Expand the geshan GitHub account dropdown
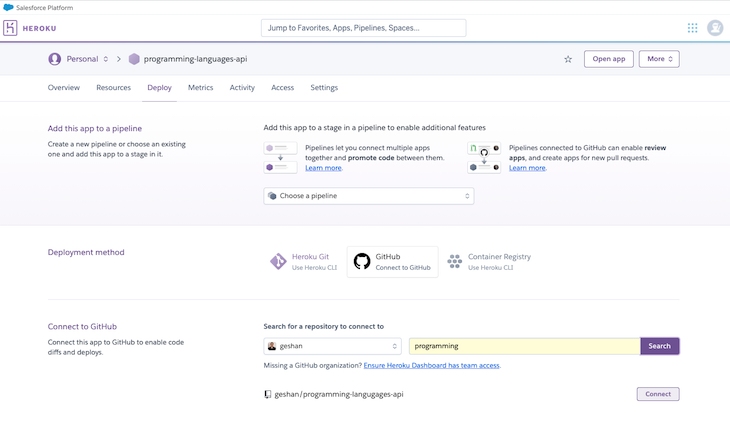The width and height of the screenshot is (730, 431). [332, 346]
